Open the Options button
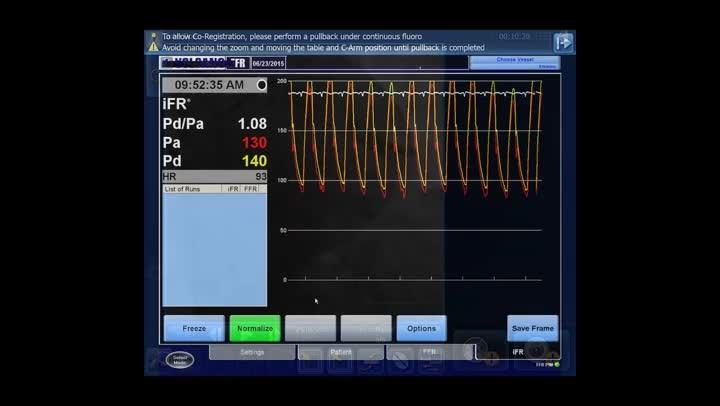The image size is (720, 406). pos(421,328)
